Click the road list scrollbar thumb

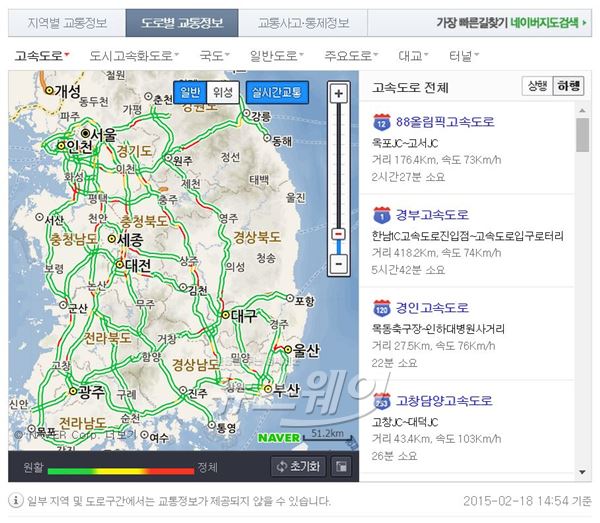click(x=582, y=135)
